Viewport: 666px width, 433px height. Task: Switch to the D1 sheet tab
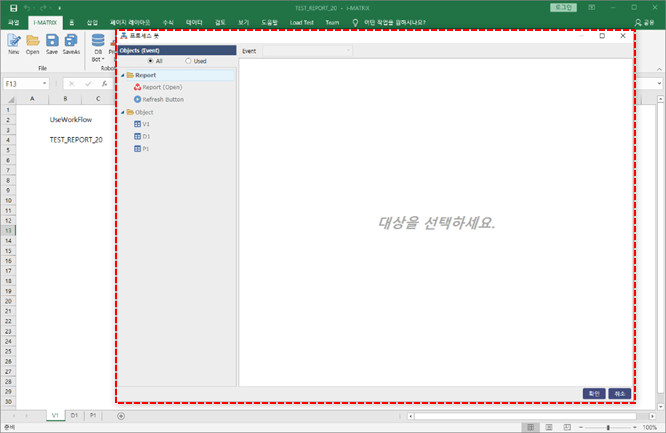coord(74,414)
